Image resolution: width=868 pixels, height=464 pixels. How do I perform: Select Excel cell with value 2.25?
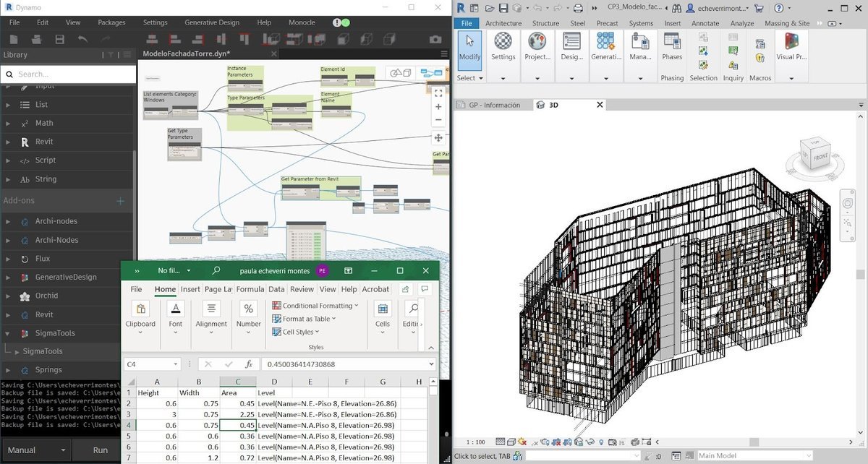tap(238, 414)
